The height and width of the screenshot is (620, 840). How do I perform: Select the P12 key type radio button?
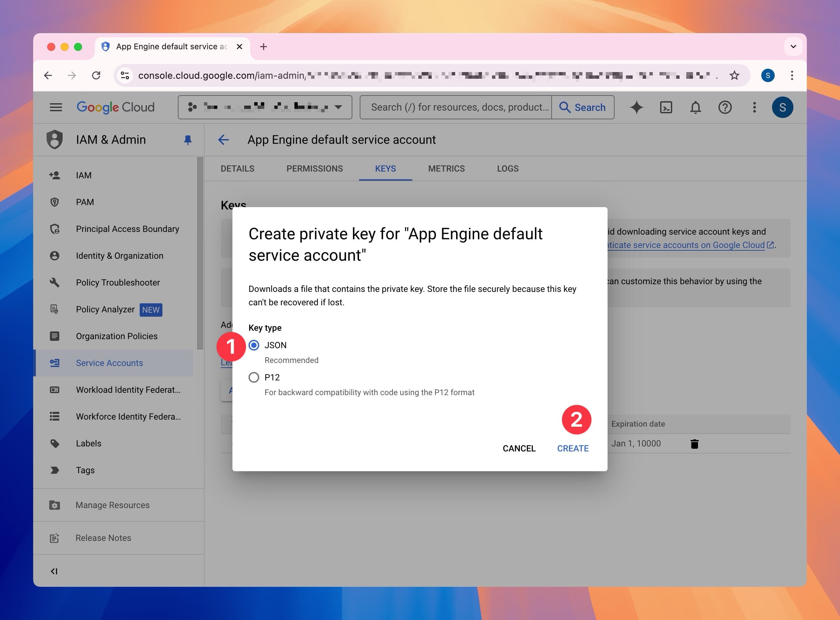[254, 377]
